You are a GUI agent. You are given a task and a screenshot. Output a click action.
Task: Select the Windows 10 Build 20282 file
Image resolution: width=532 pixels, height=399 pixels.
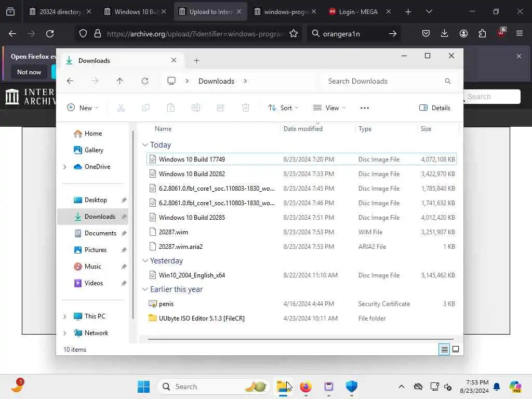(302, 174)
